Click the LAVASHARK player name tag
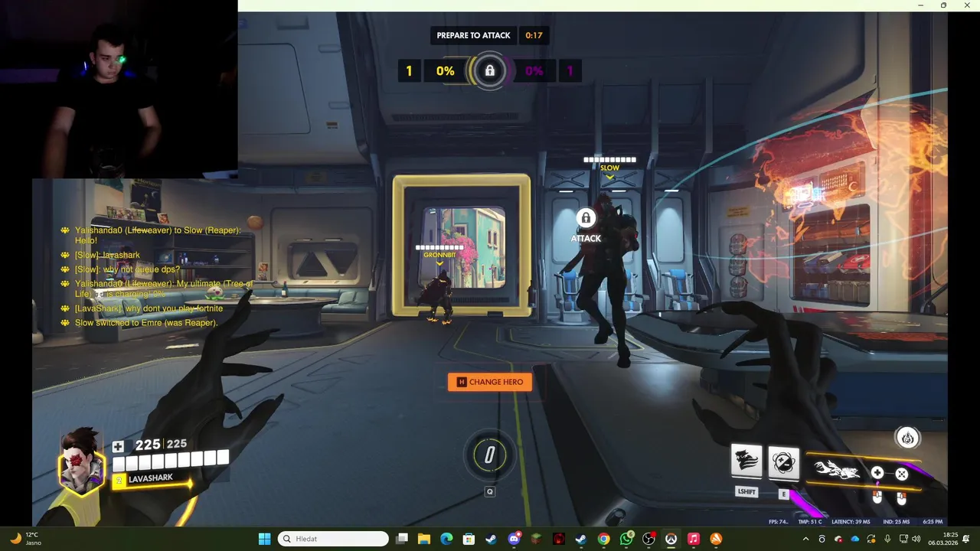980x551 pixels. (151, 478)
